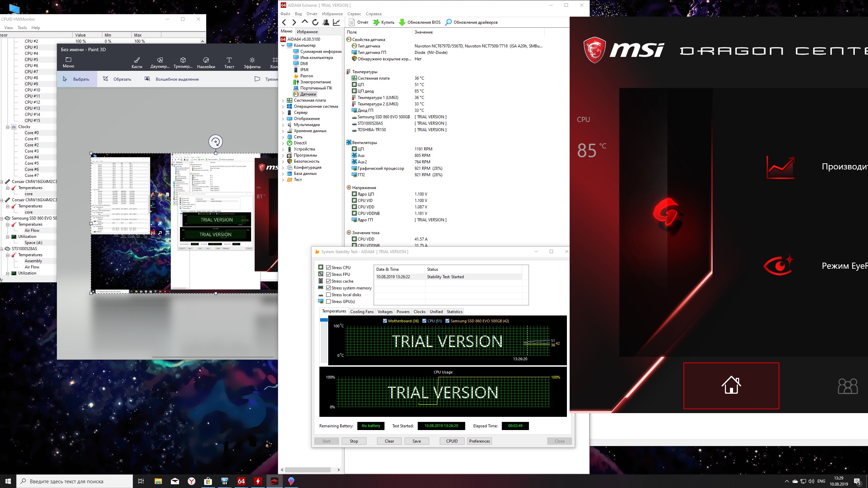
Task: Open the Tools menu in HWMonitor
Action: 22,28
